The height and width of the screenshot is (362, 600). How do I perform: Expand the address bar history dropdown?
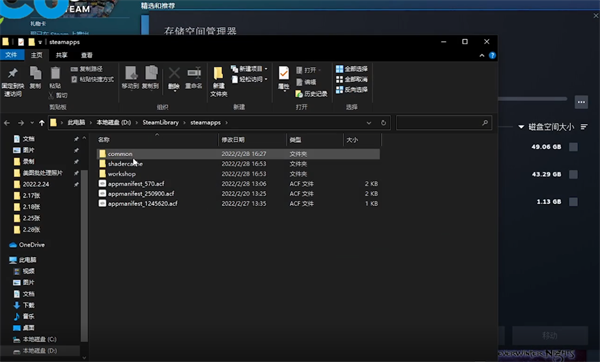369,123
